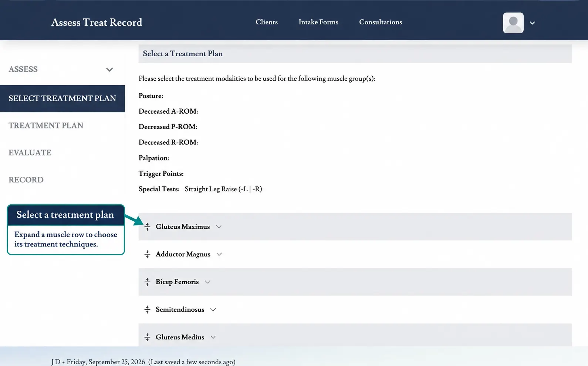
Task: Click the Gluteus Medius muscle name
Action: (180, 337)
